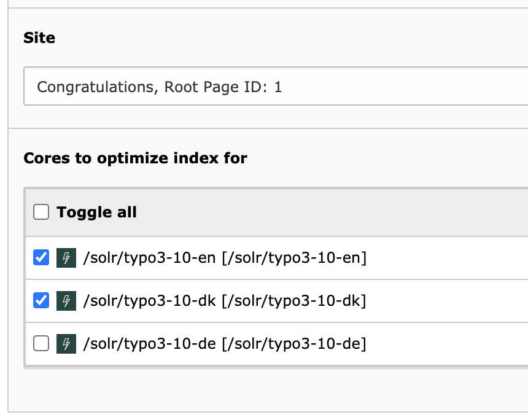Click the bracketed [/solr/typo3-10-de] path

click(x=293, y=344)
